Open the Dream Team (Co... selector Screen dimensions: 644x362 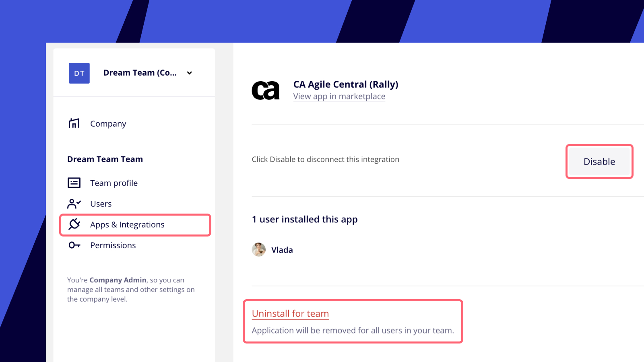pos(140,73)
